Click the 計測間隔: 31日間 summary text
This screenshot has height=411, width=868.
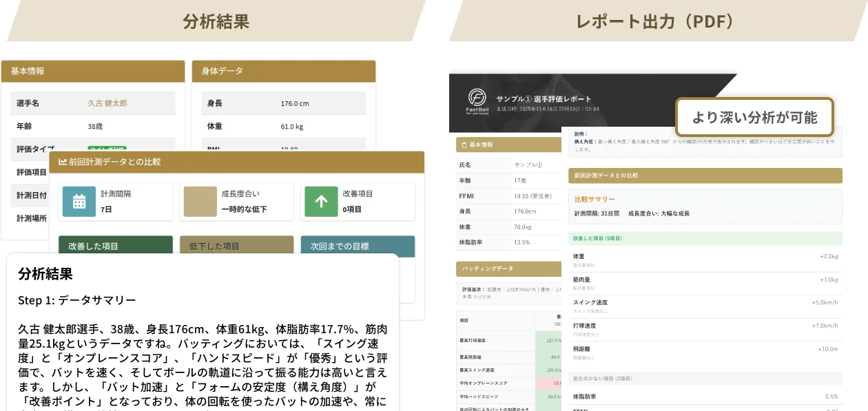point(597,213)
